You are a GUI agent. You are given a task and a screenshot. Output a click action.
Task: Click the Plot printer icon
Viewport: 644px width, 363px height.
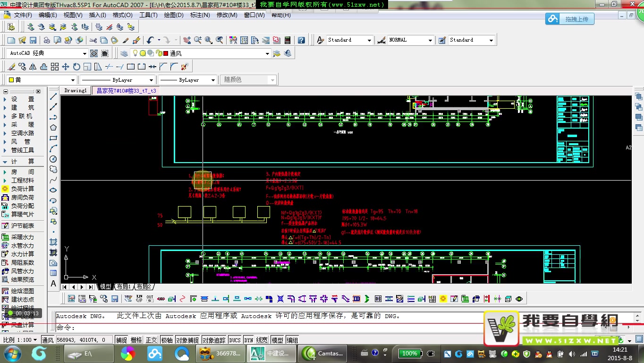[47, 40]
